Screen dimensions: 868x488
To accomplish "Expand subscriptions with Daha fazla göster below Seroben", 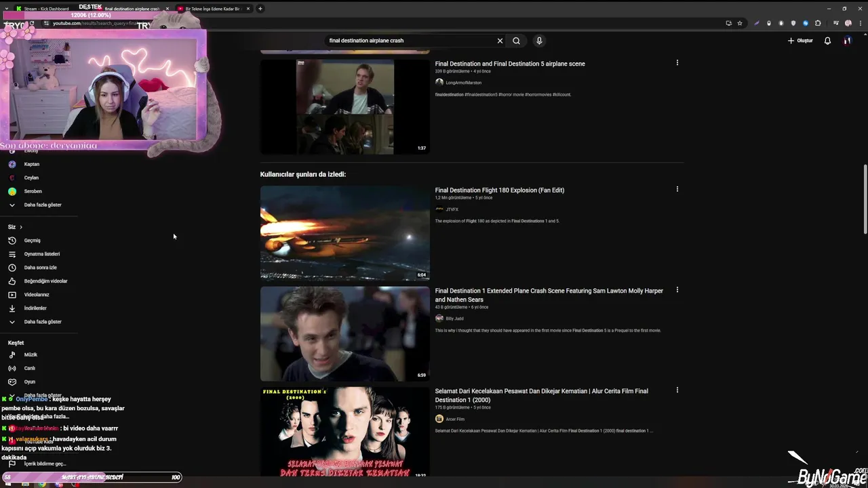I will point(41,205).
